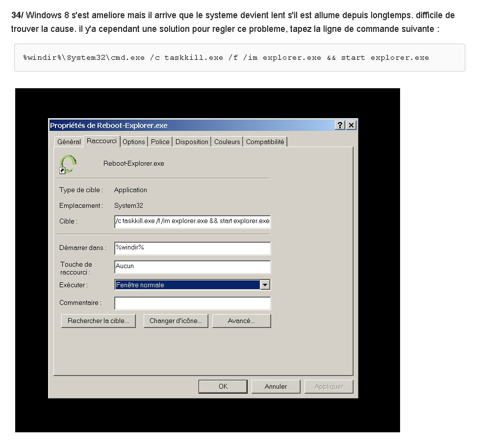The image size is (480, 448).
Task: Click the Application target type value
Action: click(x=130, y=190)
